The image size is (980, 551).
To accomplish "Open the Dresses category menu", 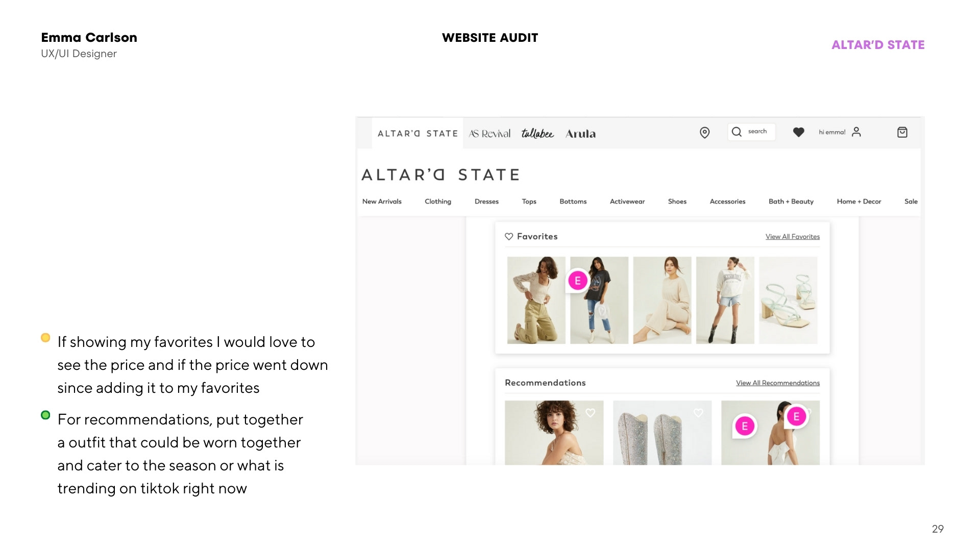I will pos(486,202).
